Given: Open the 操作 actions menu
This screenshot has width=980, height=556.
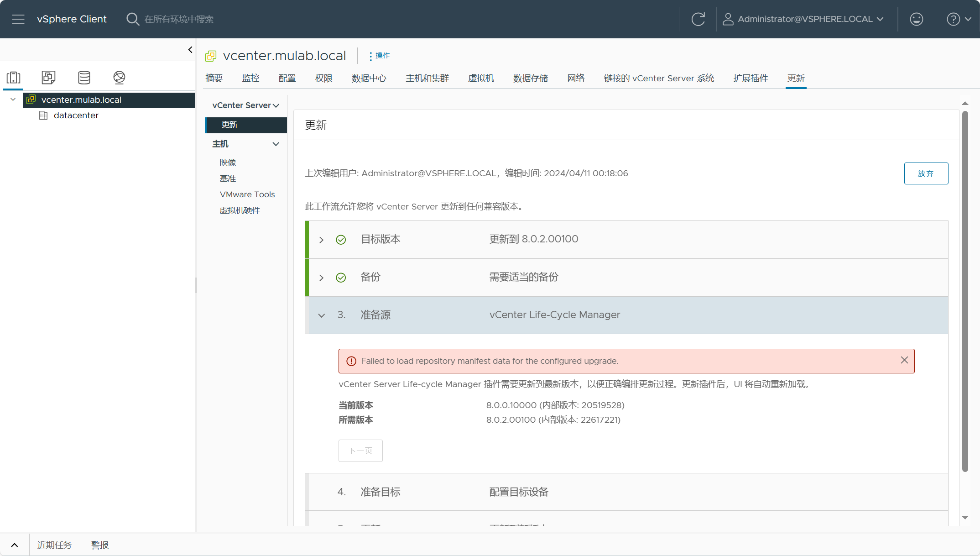Looking at the screenshot, I should coord(380,56).
